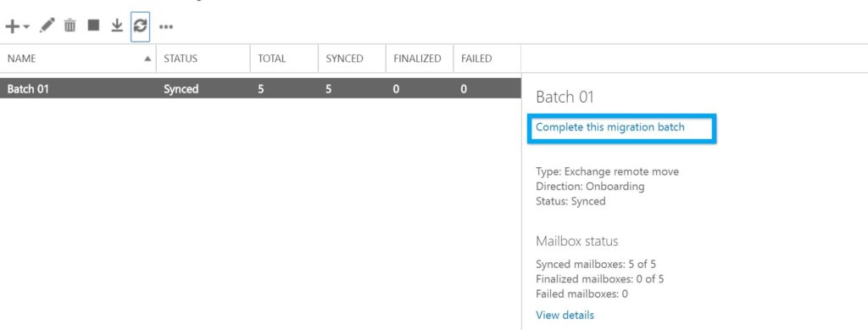Stop the migration with the square icon
Viewport: 868px width, 330px height.
[93, 25]
